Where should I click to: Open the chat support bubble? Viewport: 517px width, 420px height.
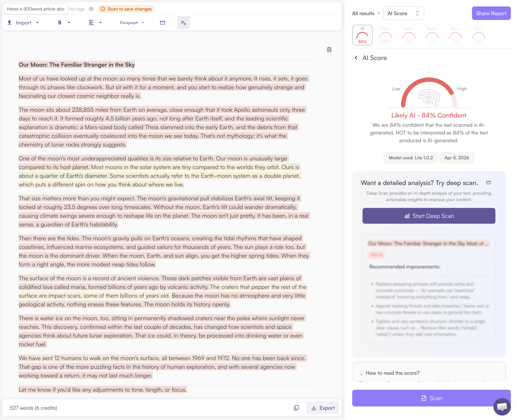click(502, 407)
